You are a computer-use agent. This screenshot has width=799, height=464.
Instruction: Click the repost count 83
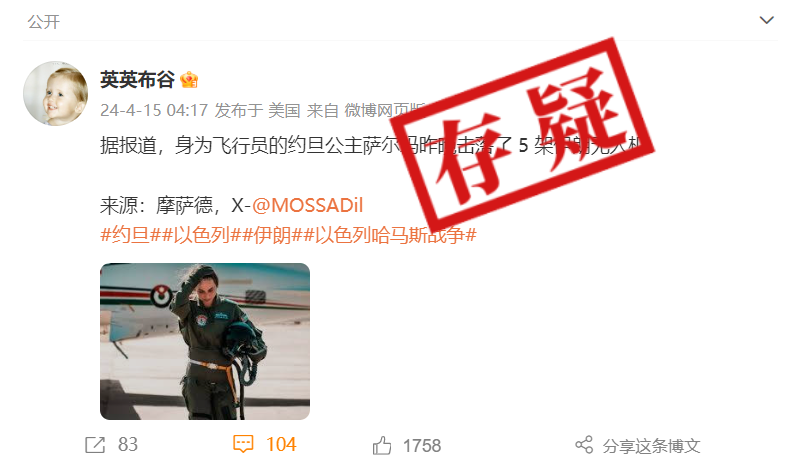128,445
